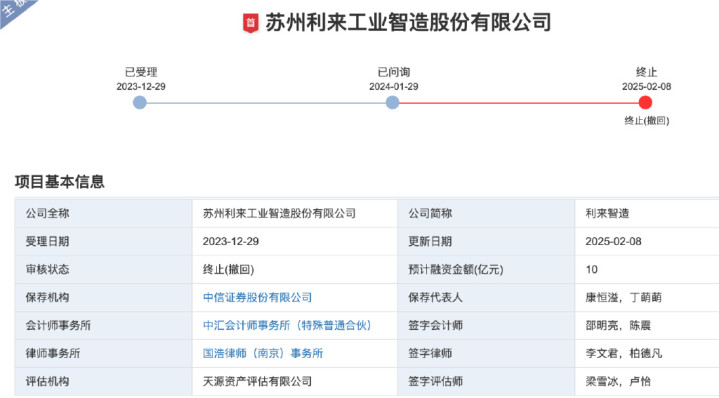Viewport: 719px width, 398px height.
Task: Open 国浩律师（南京）事务所 link
Action: tap(263, 354)
